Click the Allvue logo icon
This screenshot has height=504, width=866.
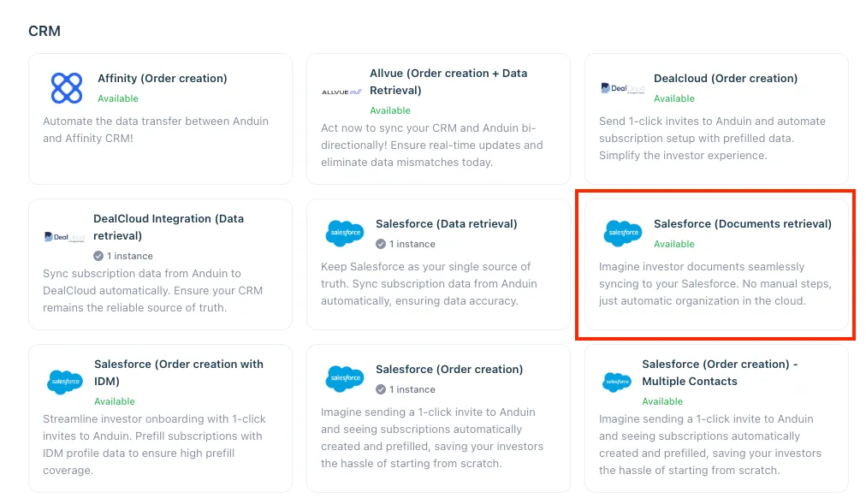[341, 92]
